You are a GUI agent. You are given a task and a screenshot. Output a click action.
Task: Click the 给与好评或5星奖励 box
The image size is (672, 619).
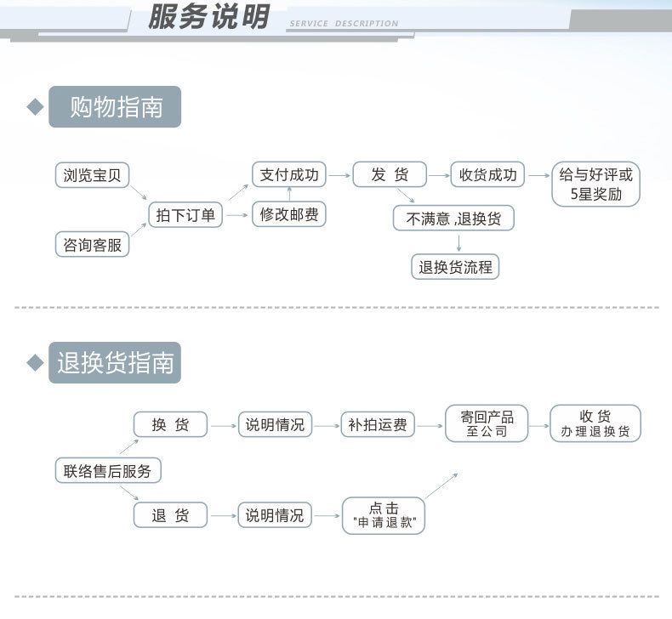pos(595,185)
